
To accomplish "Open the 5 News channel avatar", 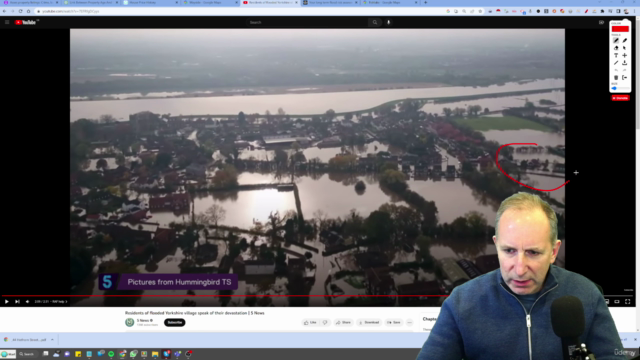I will tap(129, 322).
